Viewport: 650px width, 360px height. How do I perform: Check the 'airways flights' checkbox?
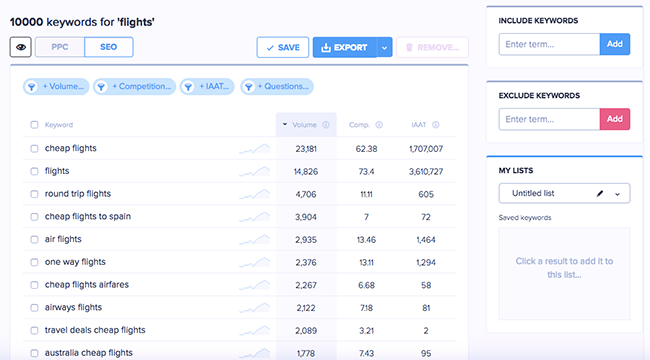point(34,308)
